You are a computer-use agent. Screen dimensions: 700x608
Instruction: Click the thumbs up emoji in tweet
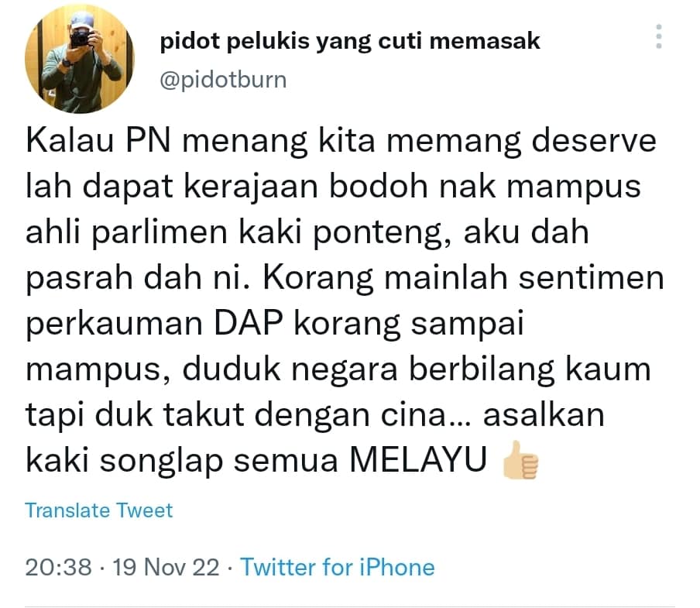click(x=520, y=460)
